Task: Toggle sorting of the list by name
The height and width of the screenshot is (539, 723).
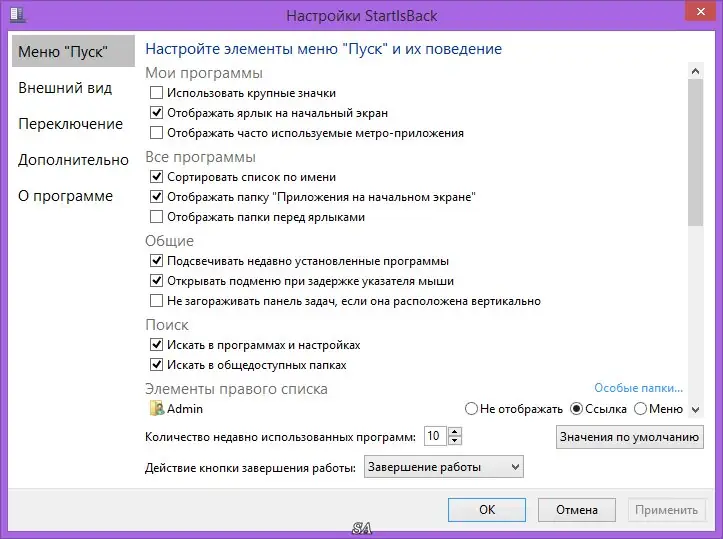Action: [157, 177]
